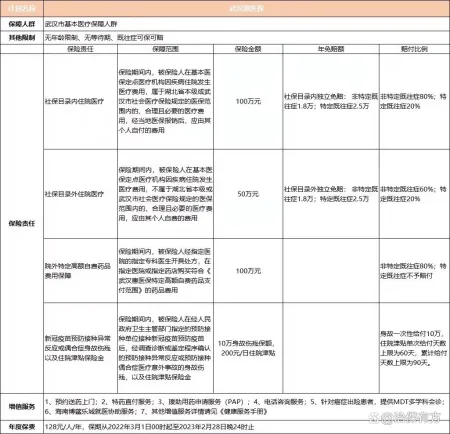Select the 社保目录内独立免赔 deductible cell
This screenshot has height=434, width=450.
[x=331, y=101]
